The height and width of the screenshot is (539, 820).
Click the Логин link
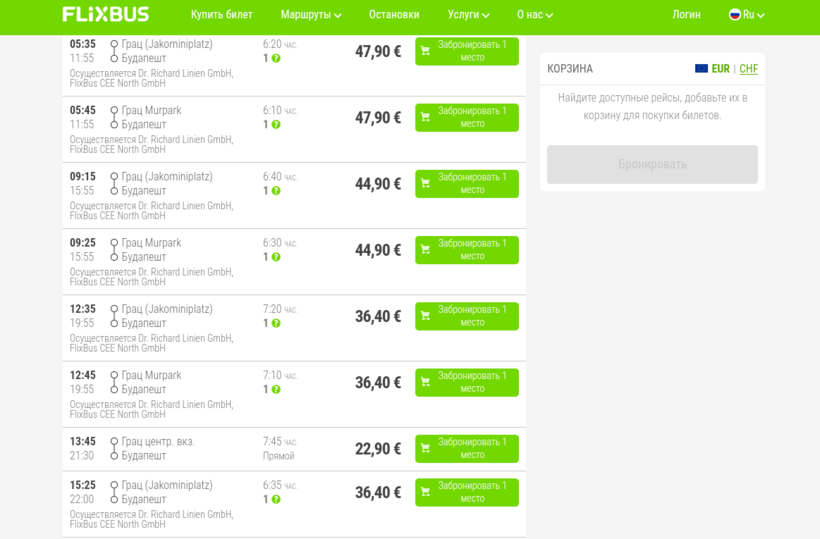pyautogui.click(x=686, y=15)
